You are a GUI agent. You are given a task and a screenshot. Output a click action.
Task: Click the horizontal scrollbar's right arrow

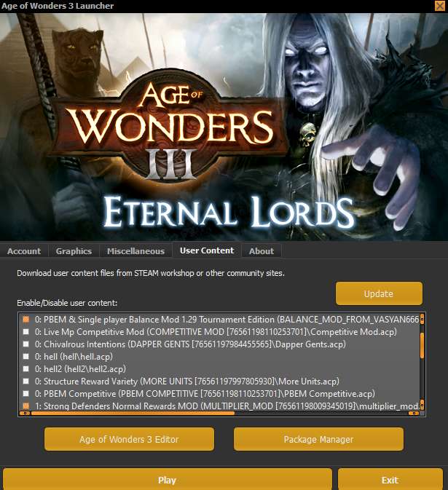pyautogui.click(x=414, y=413)
